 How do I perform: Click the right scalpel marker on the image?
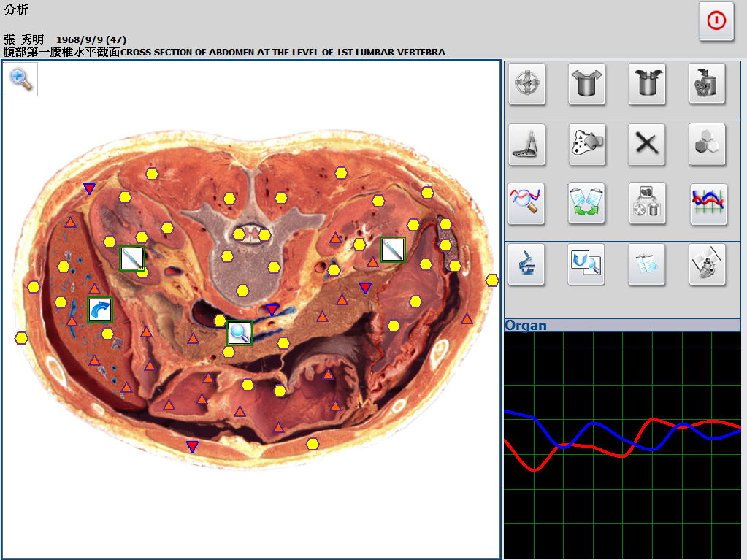pos(393,250)
